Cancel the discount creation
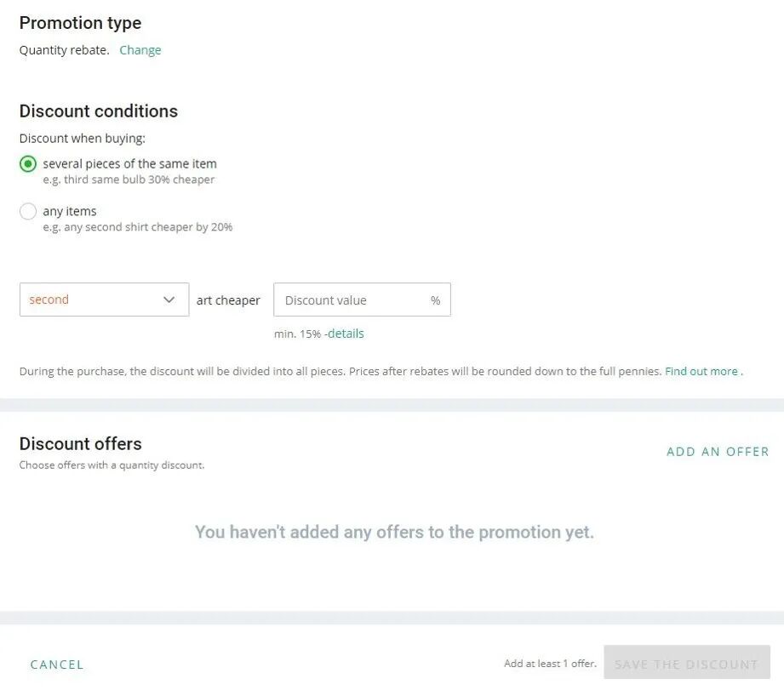Screen dimensions: 784x696 point(57,665)
